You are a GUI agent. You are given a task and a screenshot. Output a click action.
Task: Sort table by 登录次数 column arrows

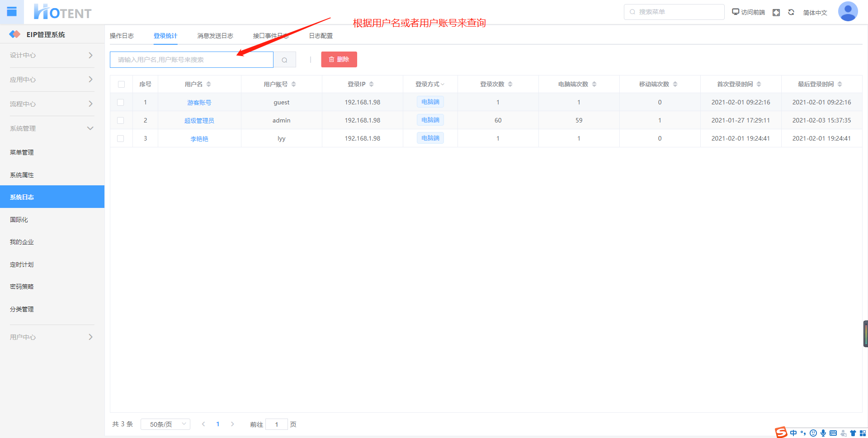coord(510,84)
